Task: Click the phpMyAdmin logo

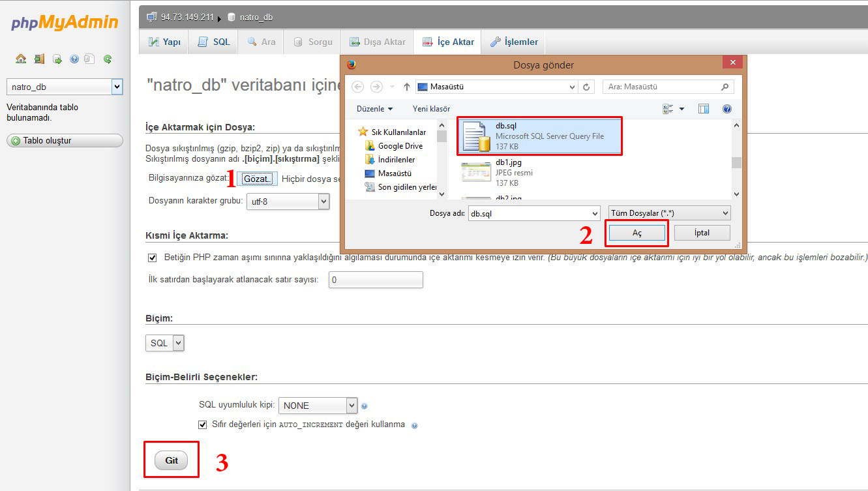Action: point(65,23)
